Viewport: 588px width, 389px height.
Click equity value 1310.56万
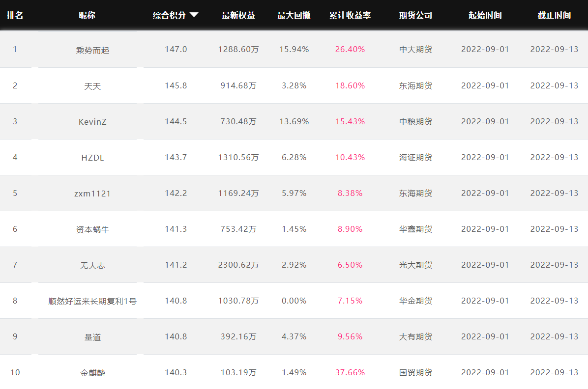pyautogui.click(x=238, y=157)
